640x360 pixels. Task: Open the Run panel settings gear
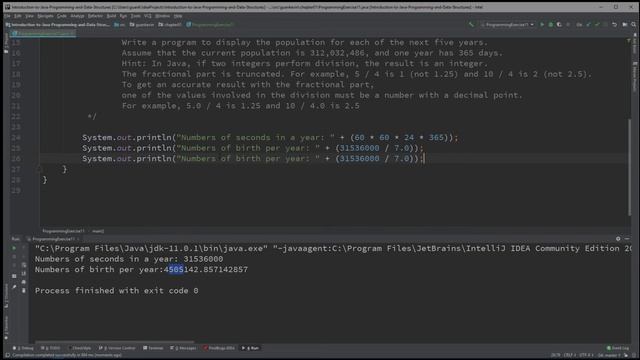tap(618, 239)
